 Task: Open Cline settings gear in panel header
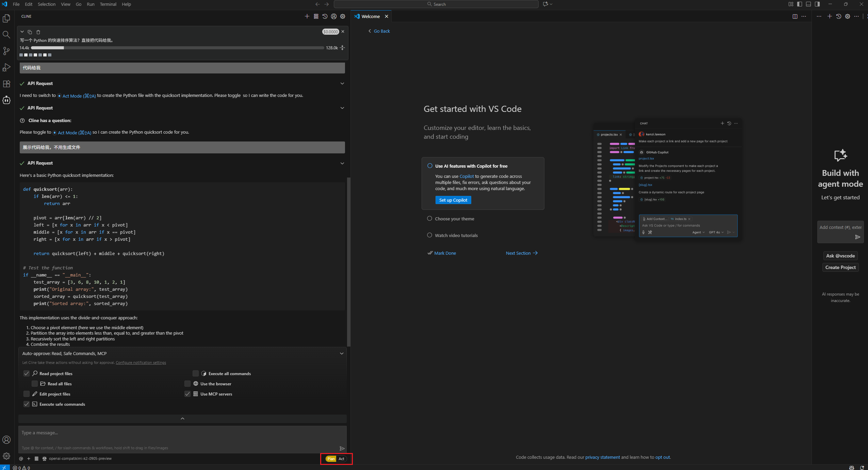click(343, 16)
